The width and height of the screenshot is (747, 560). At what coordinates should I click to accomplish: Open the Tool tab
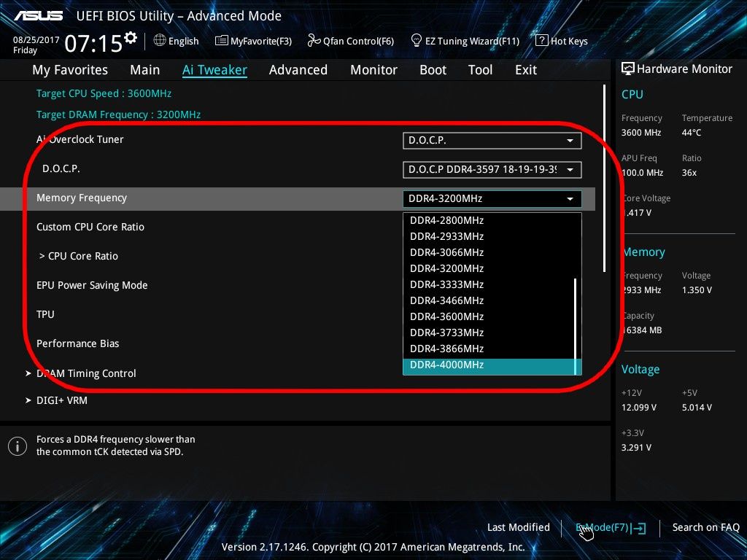(480, 70)
